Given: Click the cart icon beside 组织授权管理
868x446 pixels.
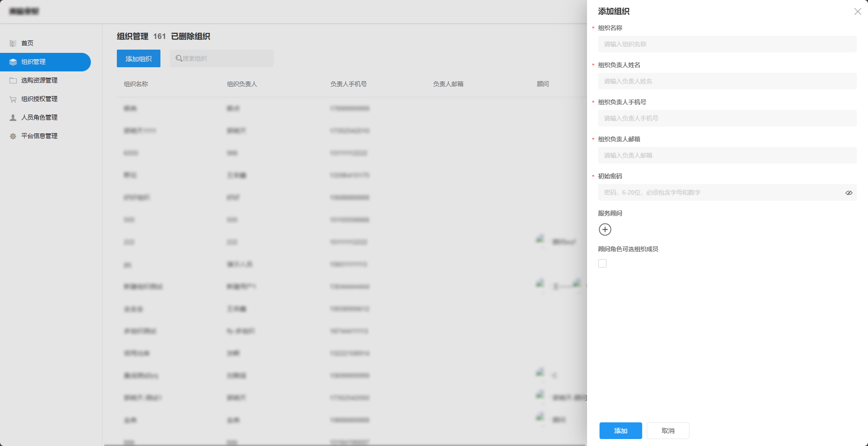Looking at the screenshot, I should pos(13,99).
